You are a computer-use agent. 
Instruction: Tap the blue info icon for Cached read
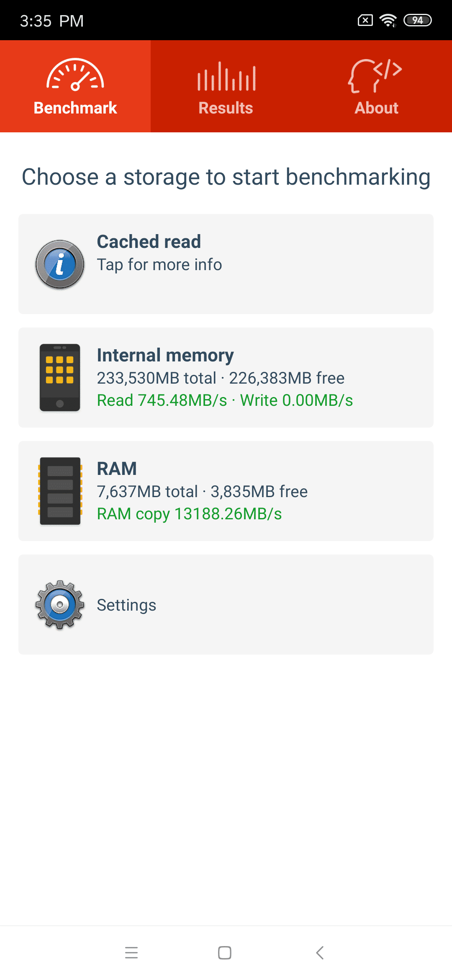click(x=60, y=264)
